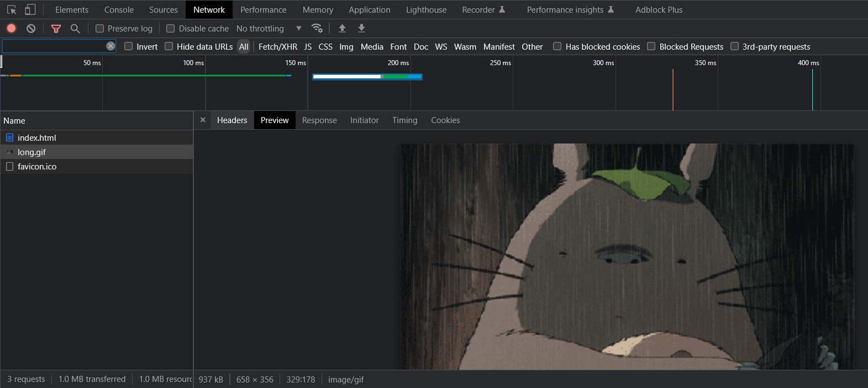
Task: Filter requests by Fetch/XHR
Action: [278, 46]
